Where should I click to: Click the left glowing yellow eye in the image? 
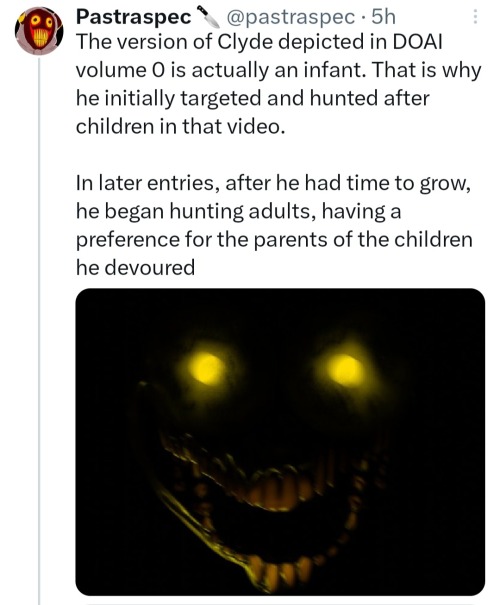pyautogui.click(x=208, y=368)
